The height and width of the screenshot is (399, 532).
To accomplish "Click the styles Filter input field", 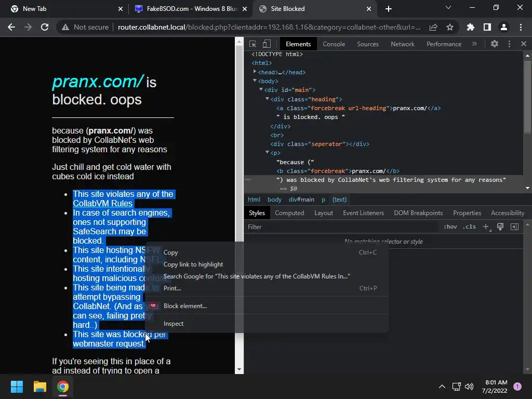I will coord(341,227).
